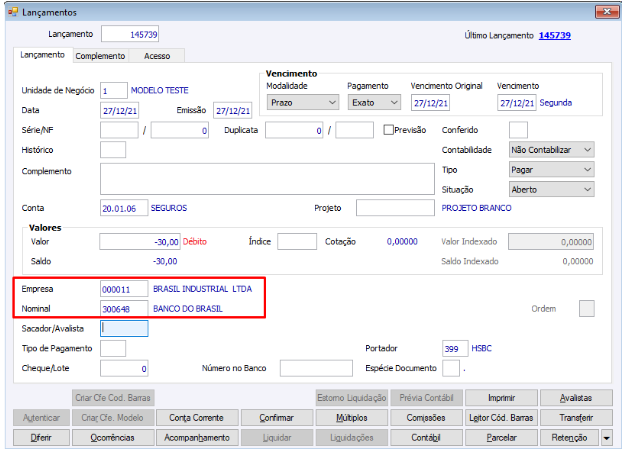Click the Comissões button
Image resolution: width=623 pixels, height=453 pixels.
point(426,418)
